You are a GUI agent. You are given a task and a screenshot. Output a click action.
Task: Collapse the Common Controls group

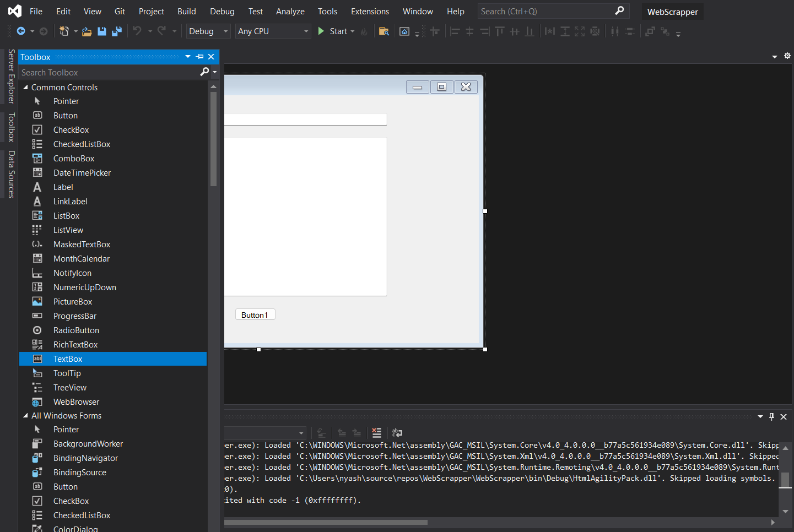25,87
